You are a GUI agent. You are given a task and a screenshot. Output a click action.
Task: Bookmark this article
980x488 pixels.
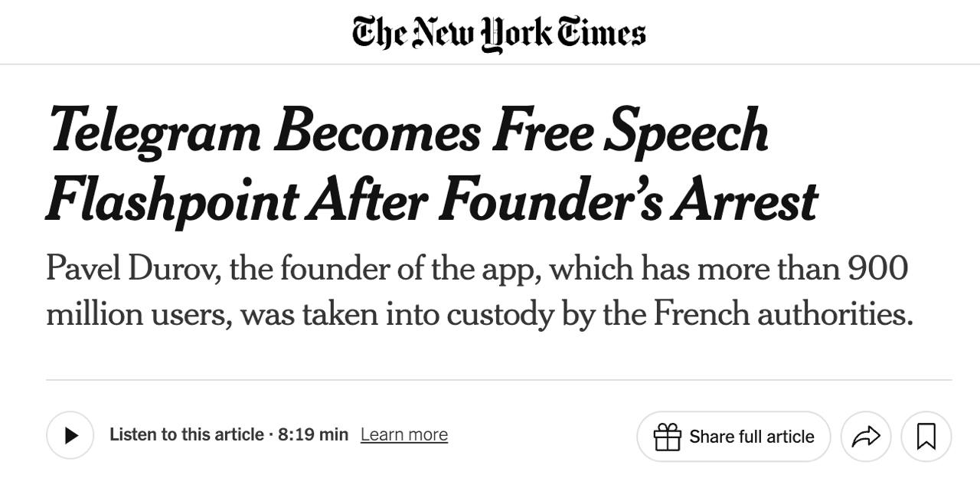tap(926, 437)
